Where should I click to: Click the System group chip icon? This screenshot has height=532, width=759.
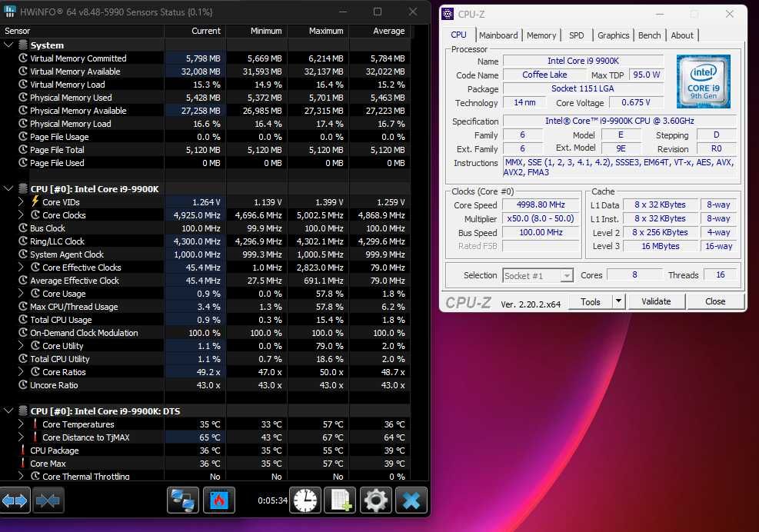23,45
